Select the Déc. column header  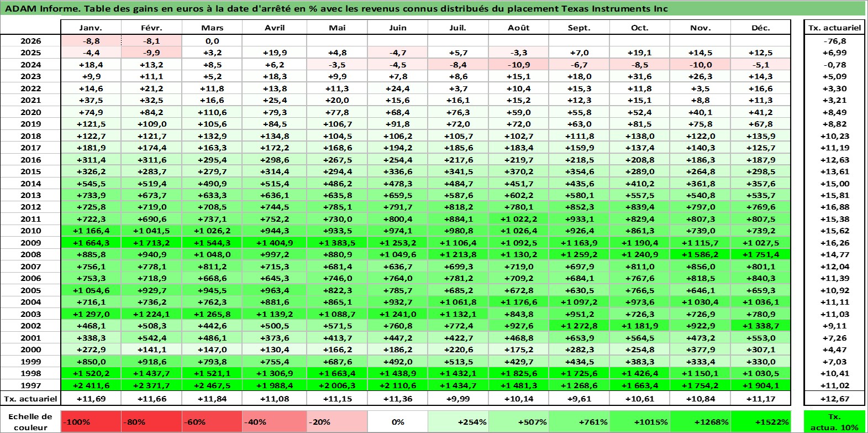click(760, 28)
